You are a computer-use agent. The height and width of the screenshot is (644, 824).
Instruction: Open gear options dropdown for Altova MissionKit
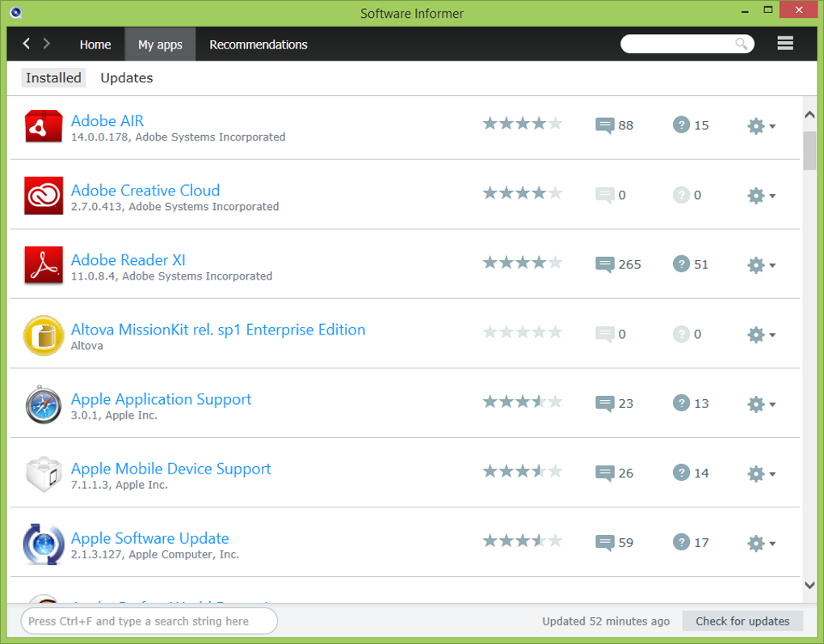(x=762, y=335)
